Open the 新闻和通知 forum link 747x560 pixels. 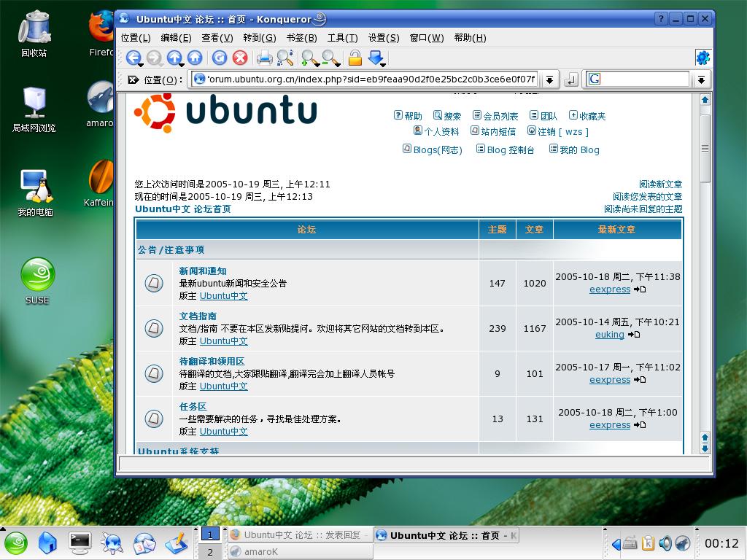tap(203, 271)
